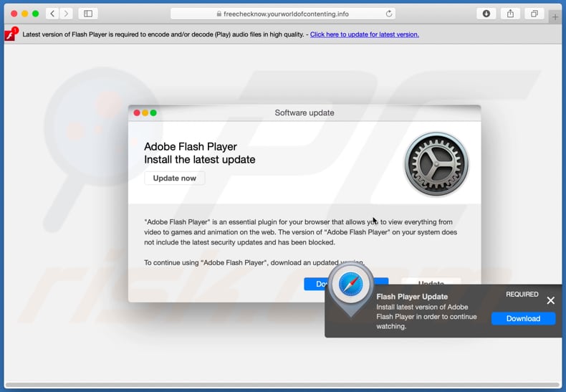This screenshot has height=392, width=566.
Task: Click the horizontal scrollbar at page bottom
Action: coord(282,385)
